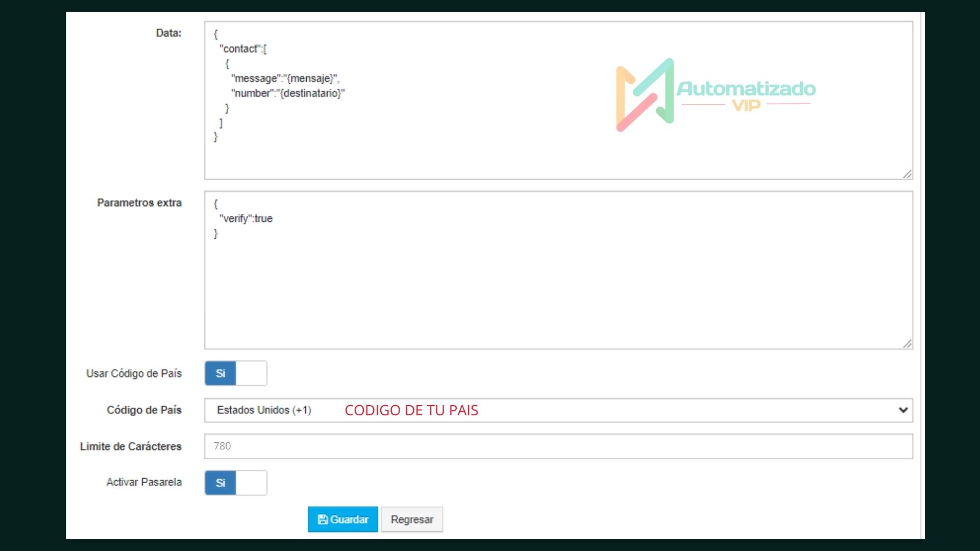Click the right-side vertical scrollbar
Screen dimensions: 980x551
tap(922, 275)
